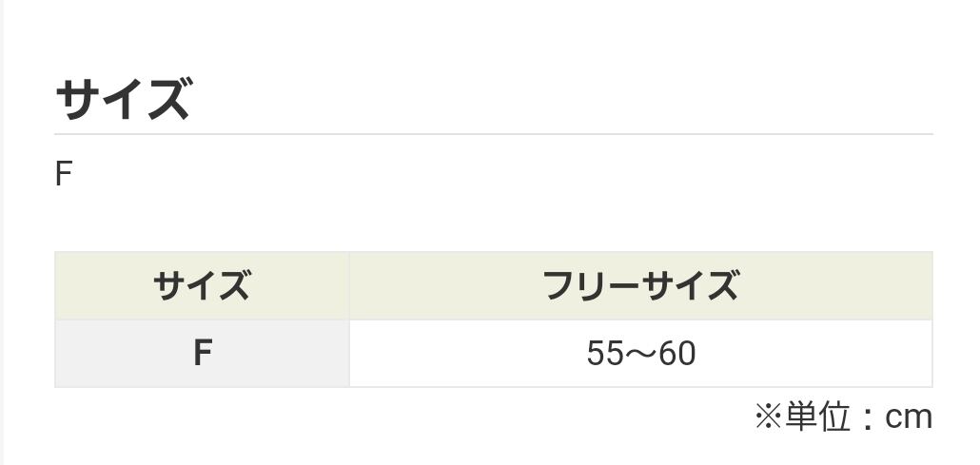
Task: Click the bold F row header cell
Action: pyautogui.click(x=202, y=354)
